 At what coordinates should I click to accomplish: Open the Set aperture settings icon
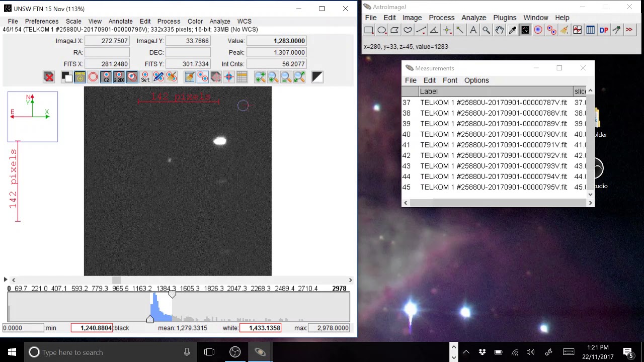pyautogui.click(x=145, y=77)
